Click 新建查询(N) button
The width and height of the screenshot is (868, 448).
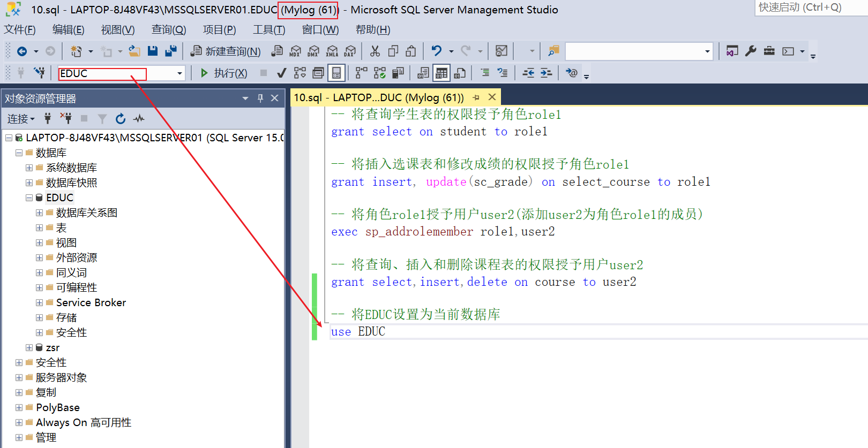point(226,51)
